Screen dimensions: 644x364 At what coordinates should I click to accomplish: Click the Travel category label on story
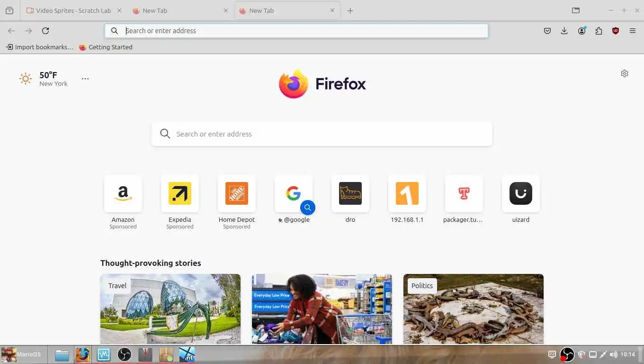[x=117, y=286]
